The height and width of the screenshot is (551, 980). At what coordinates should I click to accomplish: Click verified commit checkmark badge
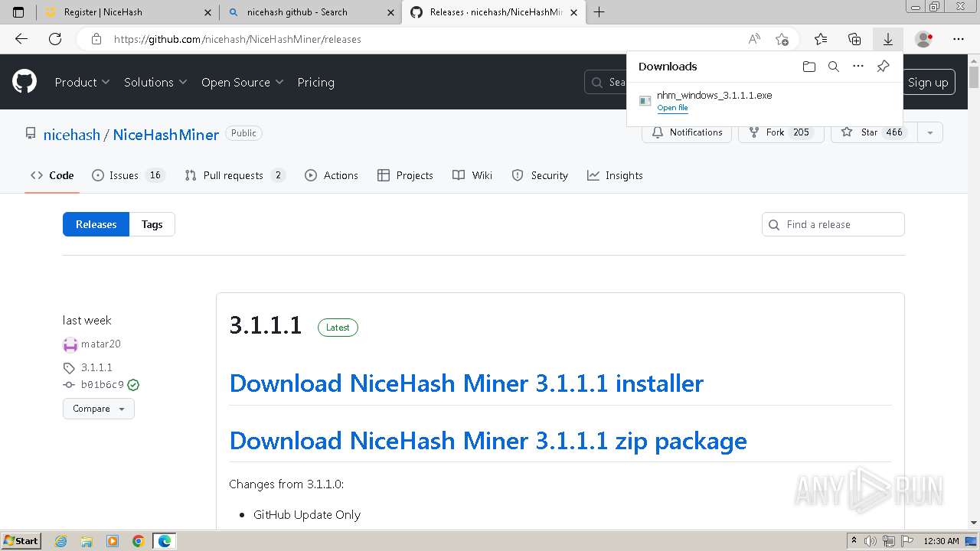tap(133, 385)
